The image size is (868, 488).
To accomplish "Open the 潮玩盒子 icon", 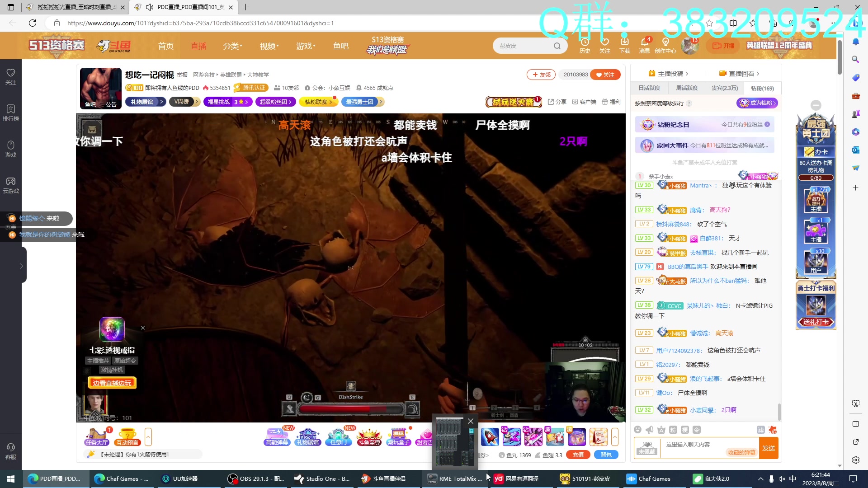I will click(398, 437).
